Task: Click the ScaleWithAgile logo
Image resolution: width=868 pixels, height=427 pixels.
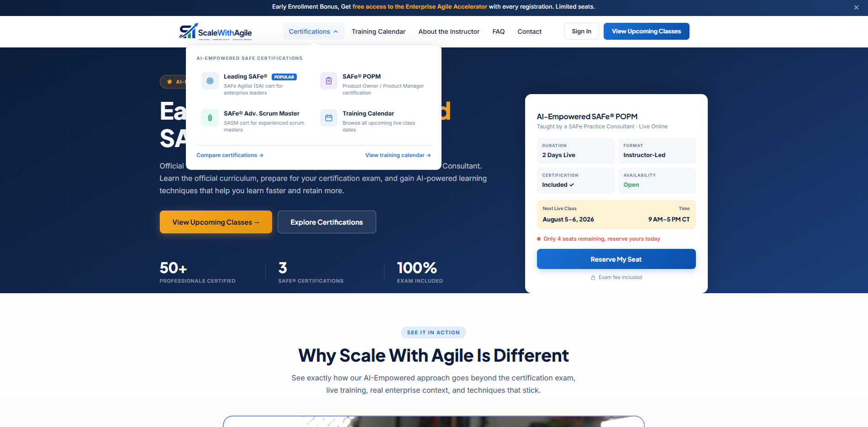Action: click(215, 32)
